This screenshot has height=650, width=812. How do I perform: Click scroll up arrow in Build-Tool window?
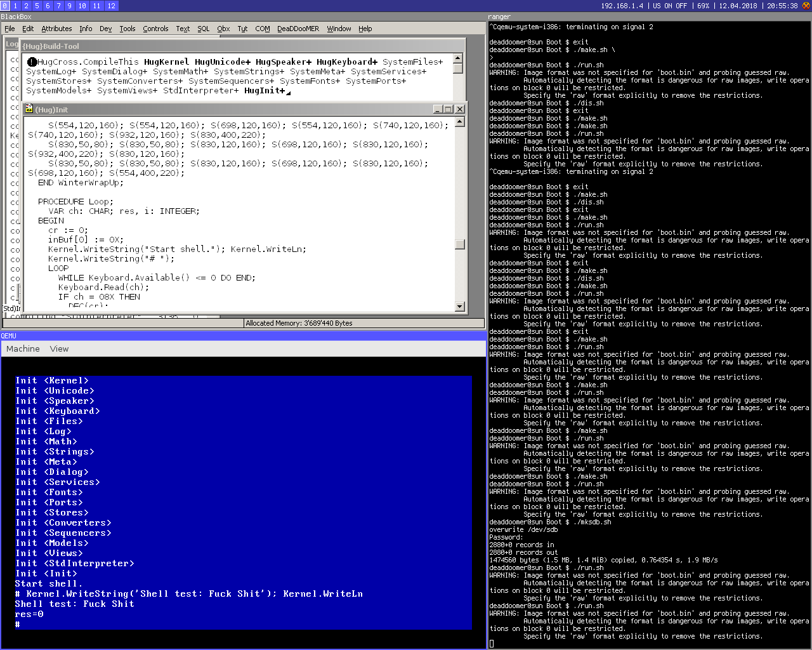(458, 58)
